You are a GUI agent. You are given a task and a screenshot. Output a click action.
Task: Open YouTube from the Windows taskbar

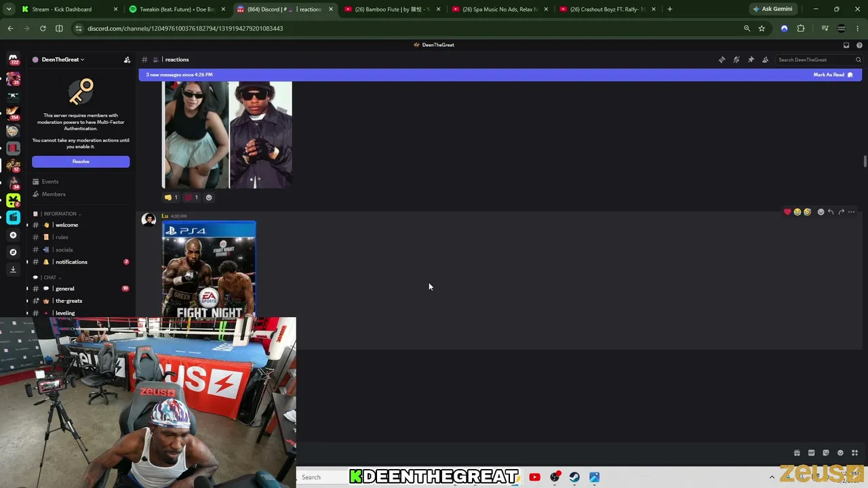[534, 477]
